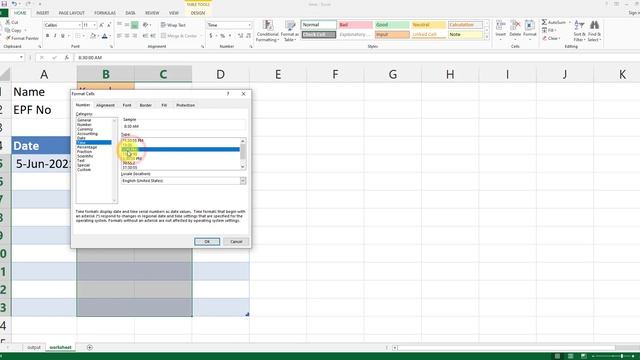Switch to Alignment tab in Format Cells
Screen dimensions: 640x360
click(105, 105)
